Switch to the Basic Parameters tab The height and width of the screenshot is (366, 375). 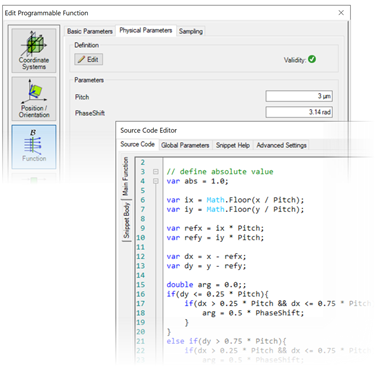(x=90, y=31)
